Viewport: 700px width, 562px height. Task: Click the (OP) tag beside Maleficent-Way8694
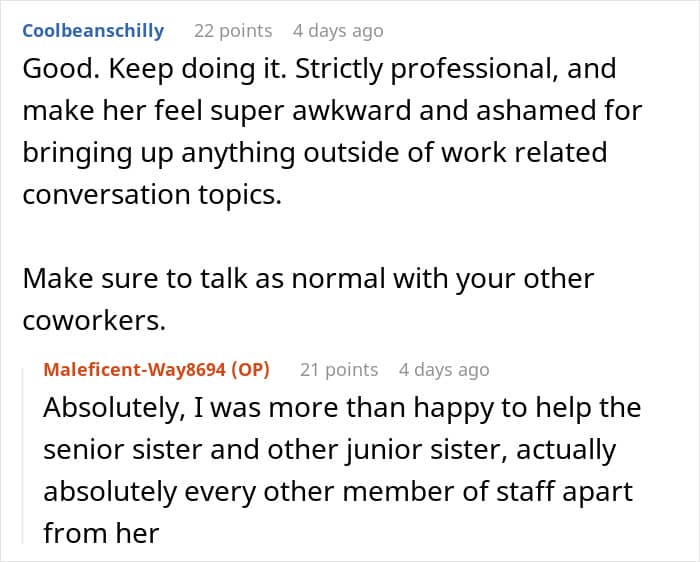250,370
